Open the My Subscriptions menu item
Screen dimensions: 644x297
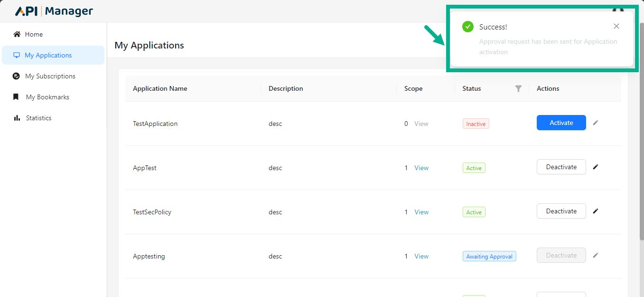50,76
